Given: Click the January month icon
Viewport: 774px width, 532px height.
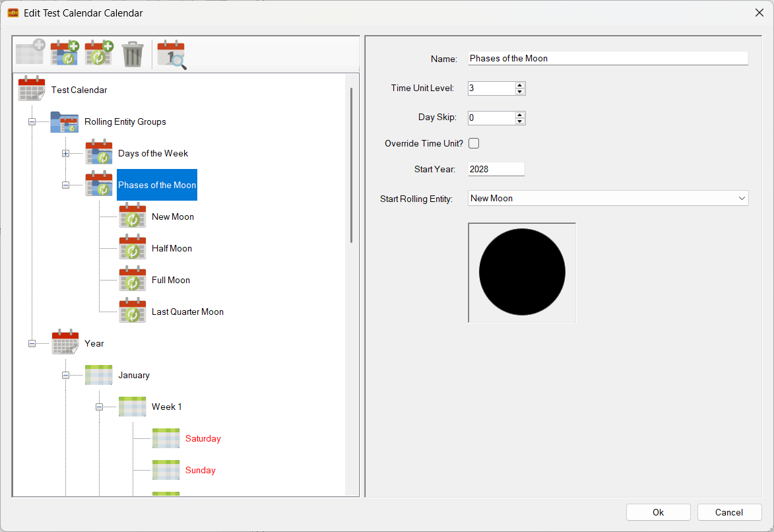Looking at the screenshot, I should tap(98, 375).
